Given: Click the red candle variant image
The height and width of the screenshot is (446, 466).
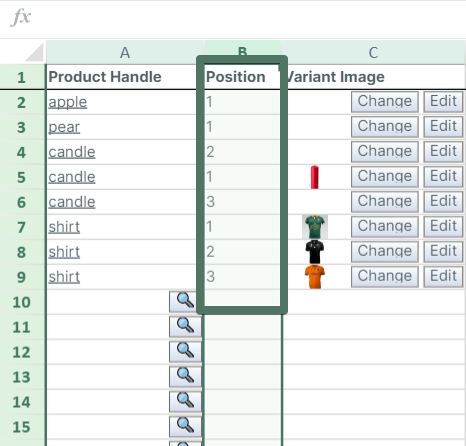Looking at the screenshot, I should tap(315, 177).
